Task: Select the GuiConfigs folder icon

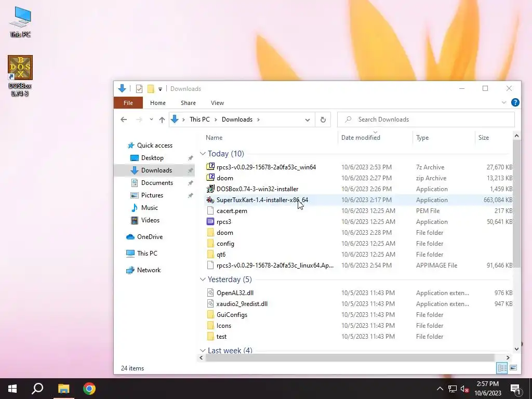Action: click(x=210, y=314)
